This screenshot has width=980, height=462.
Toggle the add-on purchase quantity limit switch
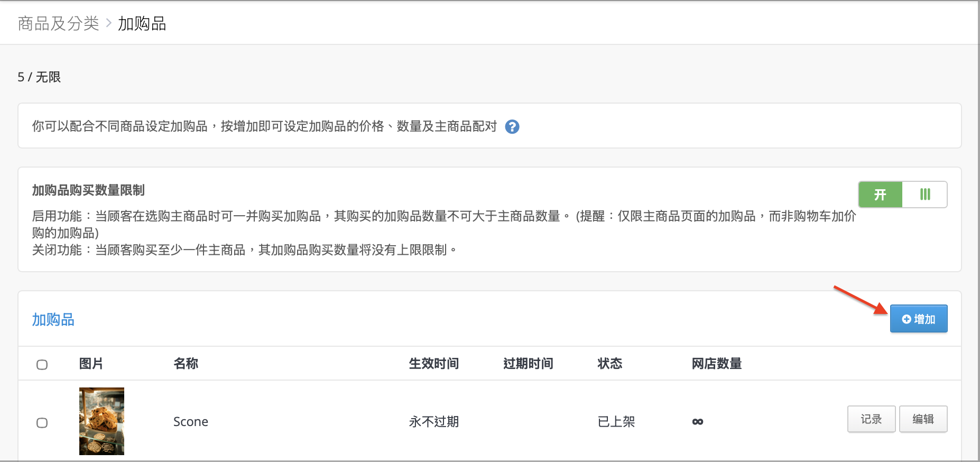[x=903, y=195]
